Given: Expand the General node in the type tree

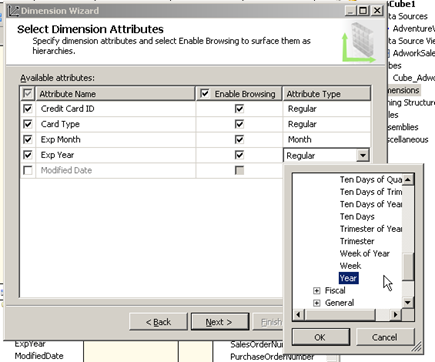Looking at the screenshot, I should click(316, 303).
